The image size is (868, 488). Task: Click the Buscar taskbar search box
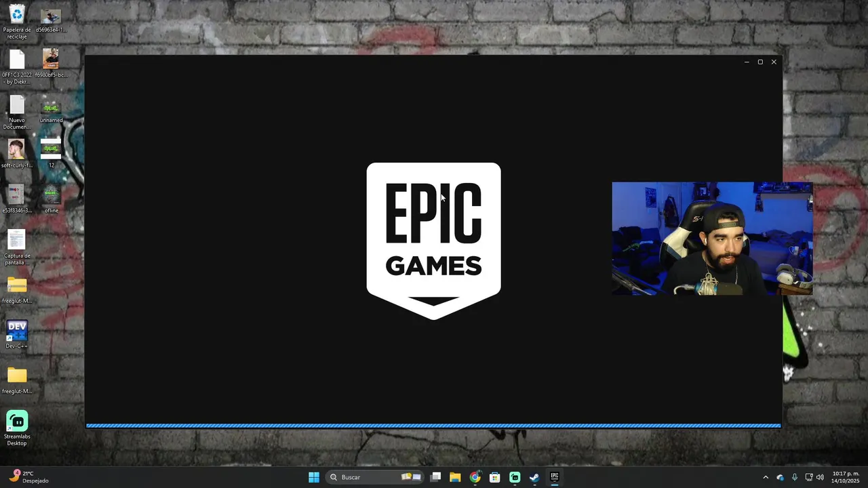(x=374, y=477)
